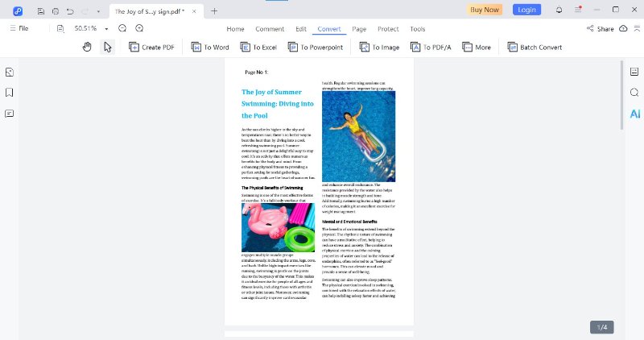Click the zoom out magnifier icon
Viewport: 644px width, 340px height.
tap(122, 28)
